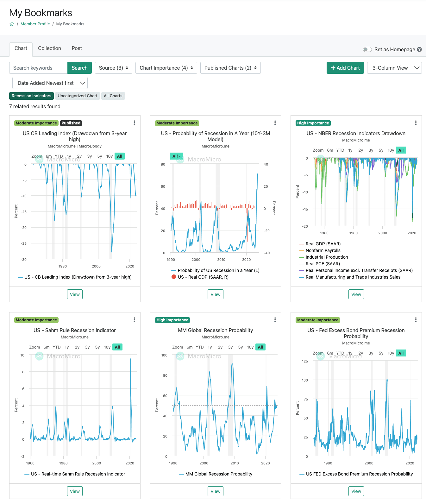Follow the Member Profile breadcrumb link

[x=35, y=24]
